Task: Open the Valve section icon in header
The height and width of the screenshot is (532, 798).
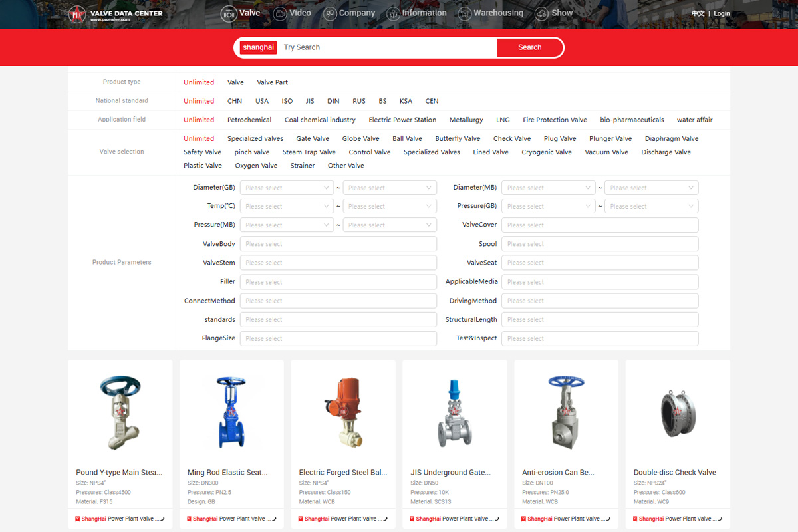Action: (x=229, y=13)
